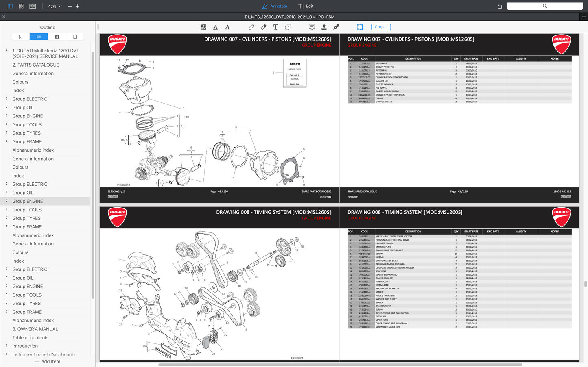
Task: Open the search field
Action: [544, 6]
